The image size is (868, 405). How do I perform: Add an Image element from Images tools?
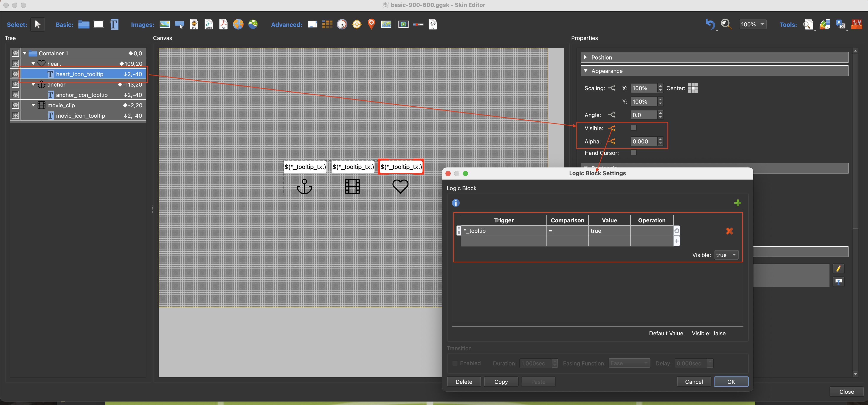tap(164, 24)
